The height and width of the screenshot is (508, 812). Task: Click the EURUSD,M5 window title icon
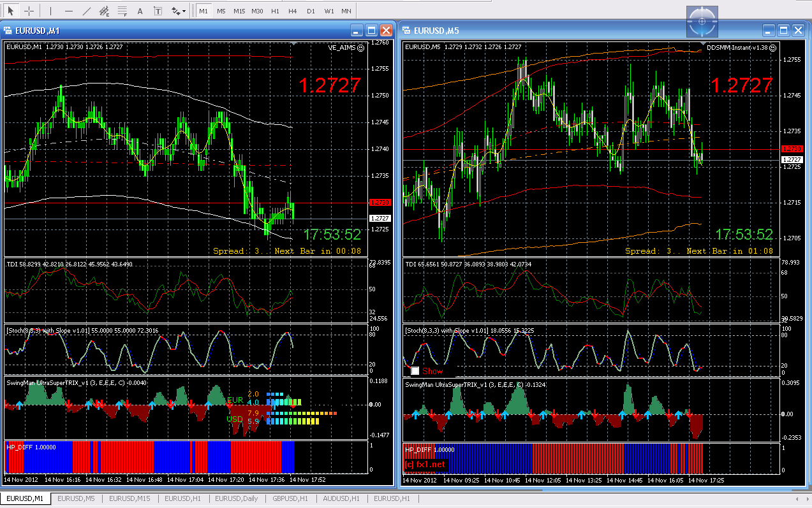(x=406, y=30)
